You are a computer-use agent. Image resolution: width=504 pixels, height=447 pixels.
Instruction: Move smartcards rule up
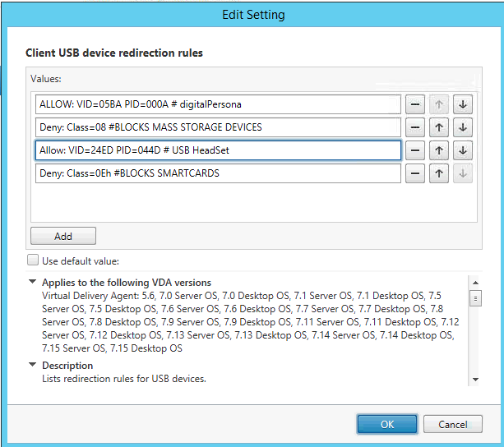(x=440, y=173)
